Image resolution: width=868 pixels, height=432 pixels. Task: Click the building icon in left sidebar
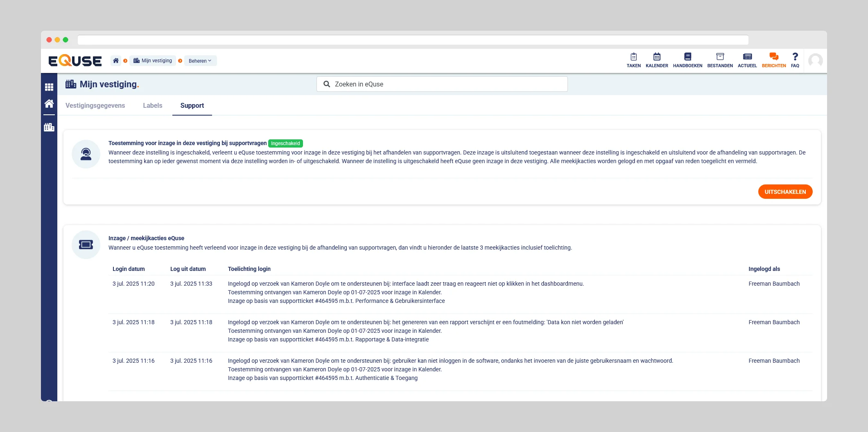click(x=49, y=127)
